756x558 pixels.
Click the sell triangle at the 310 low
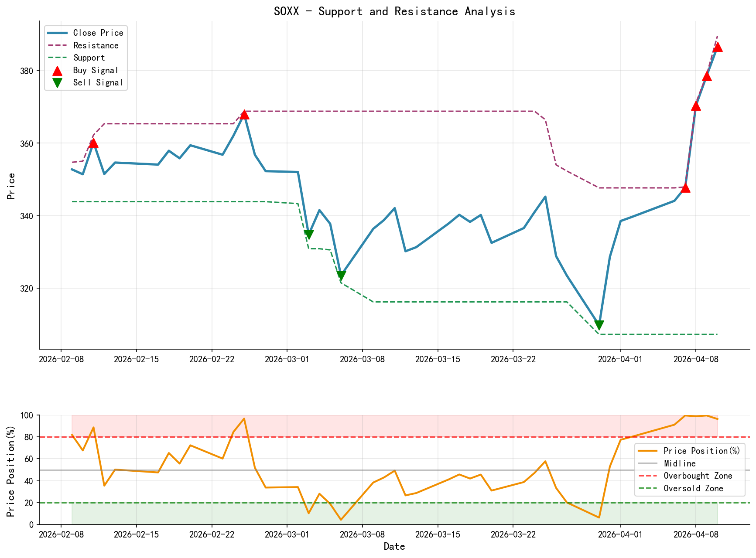click(599, 325)
